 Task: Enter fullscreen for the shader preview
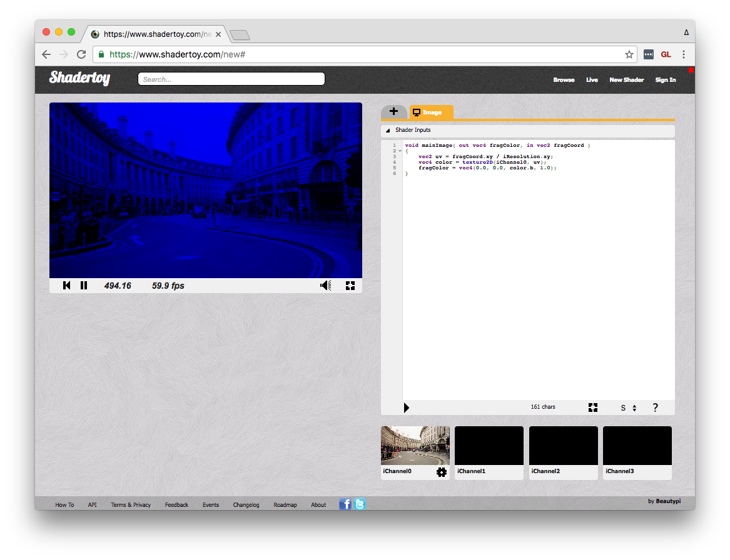[350, 286]
